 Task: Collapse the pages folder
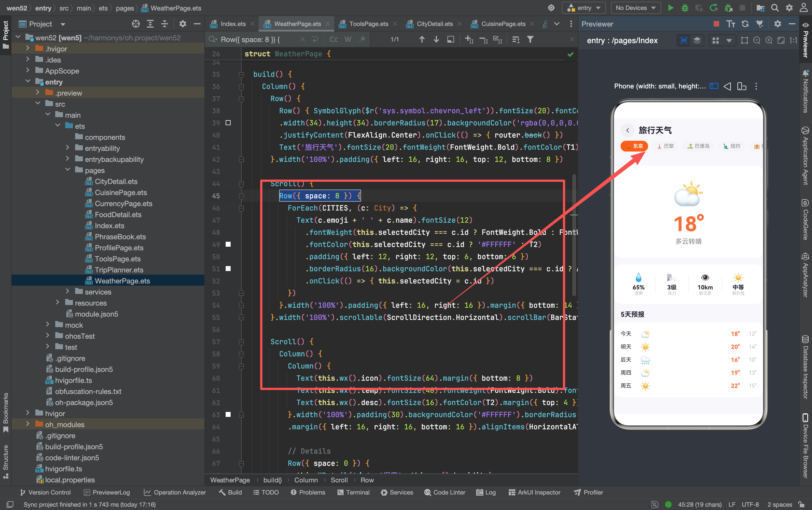tap(67, 170)
